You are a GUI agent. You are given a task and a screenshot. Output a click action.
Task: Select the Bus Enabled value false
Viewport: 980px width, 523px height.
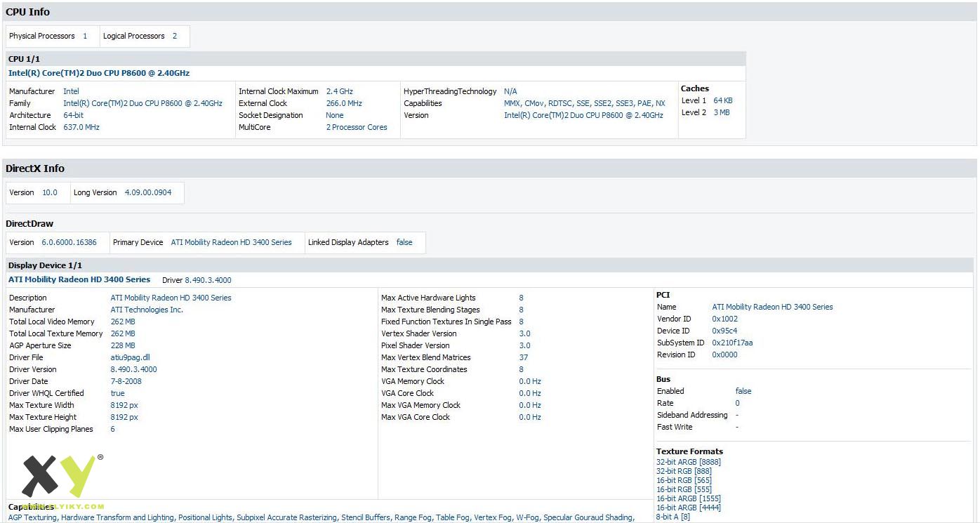pyautogui.click(x=743, y=391)
